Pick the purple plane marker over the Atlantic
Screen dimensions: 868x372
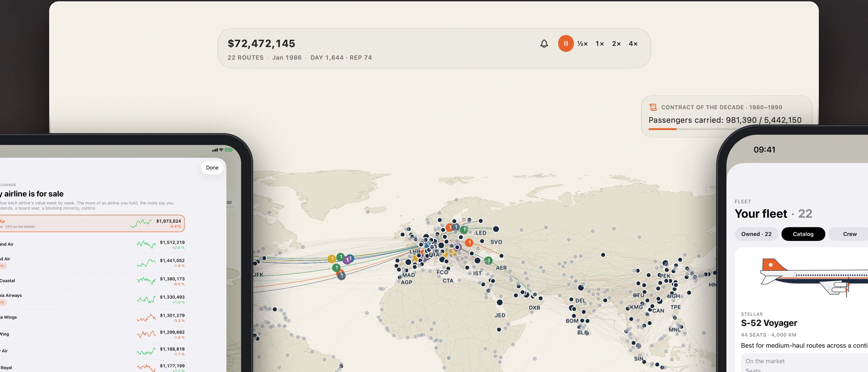click(347, 260)
